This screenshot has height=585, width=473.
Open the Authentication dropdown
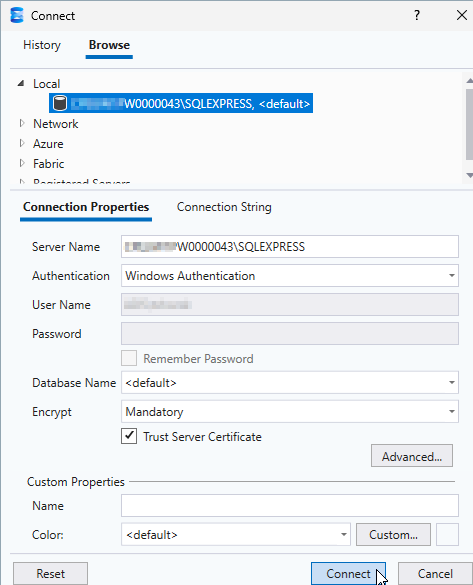tap(290, 276)
